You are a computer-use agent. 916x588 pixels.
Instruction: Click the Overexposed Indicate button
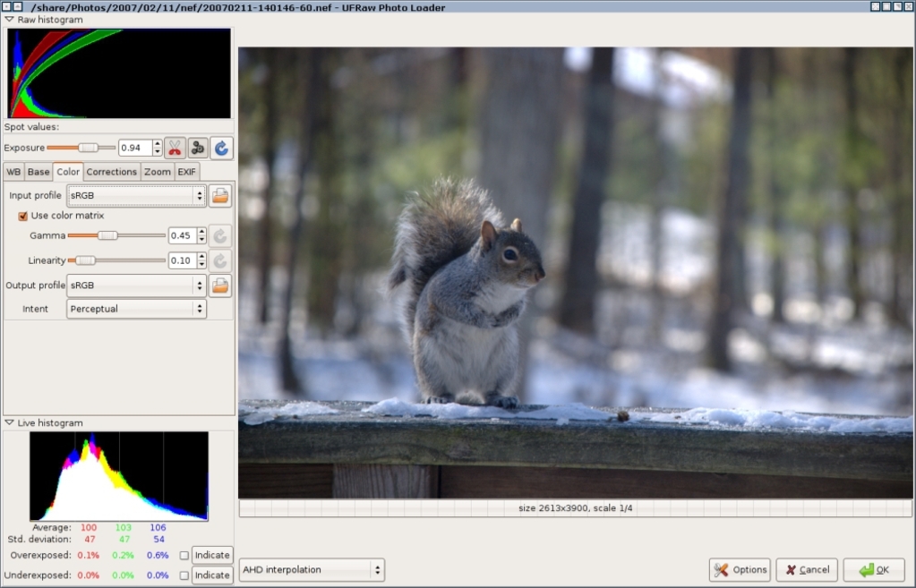tap(212, 555)
